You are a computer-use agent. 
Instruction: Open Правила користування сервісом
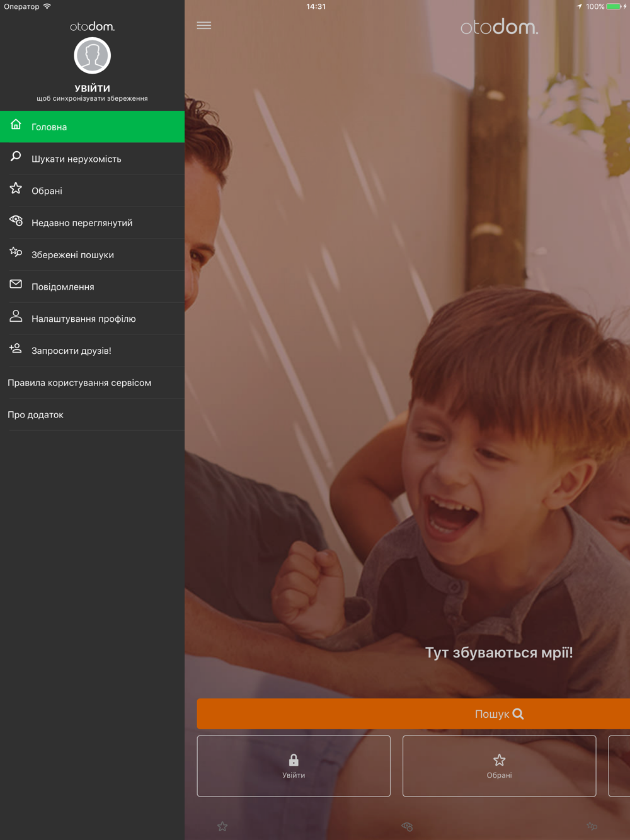tap(92, 383)
